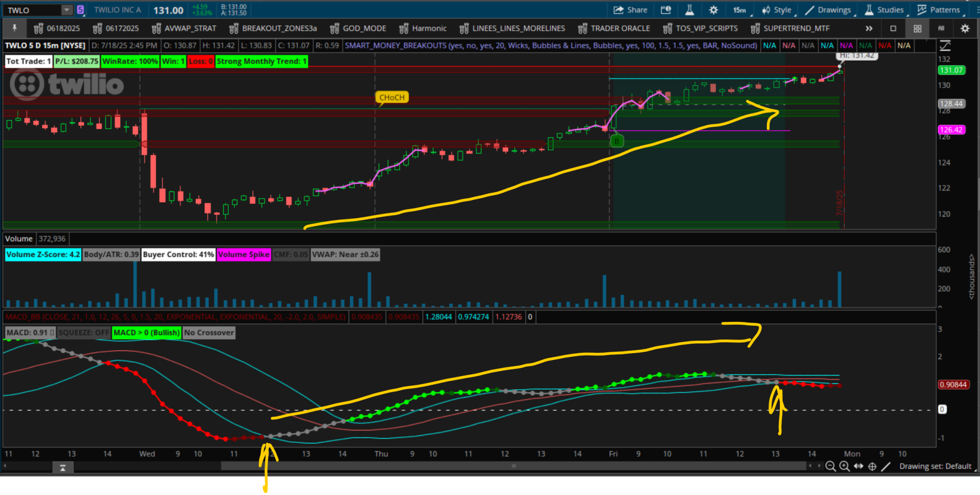Click the WinRate: 100% label
This screenshot has height=495, width=980.
(130, 61)
